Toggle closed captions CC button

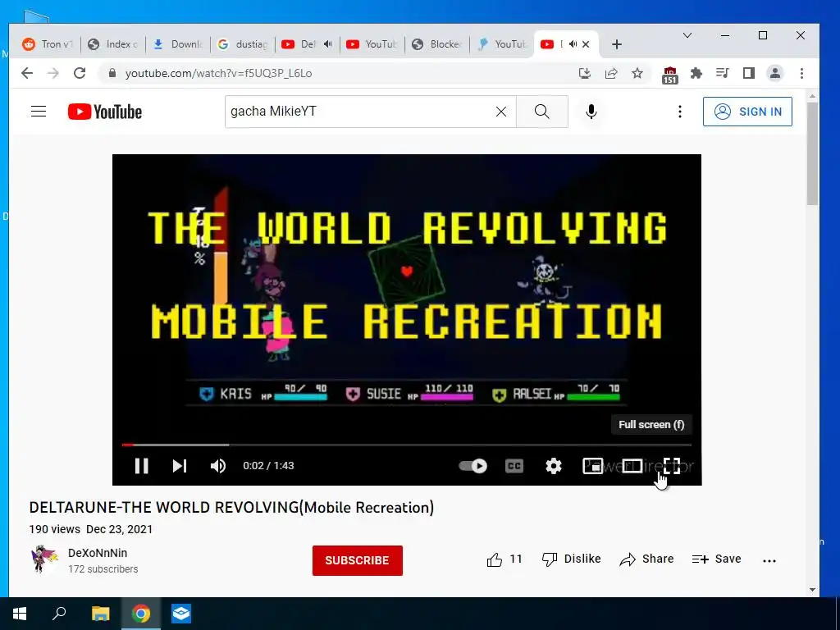514,466
